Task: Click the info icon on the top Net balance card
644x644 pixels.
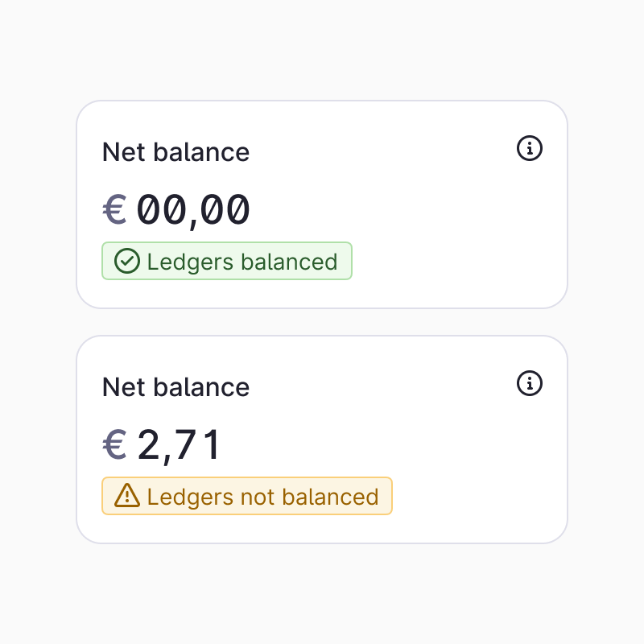Action: [x=530, y=149]
